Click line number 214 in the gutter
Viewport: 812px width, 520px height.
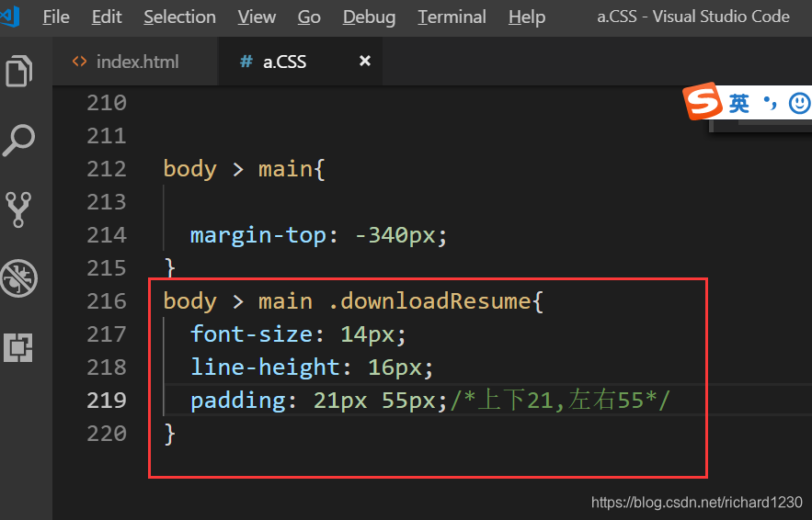click(x=107, y=235)
